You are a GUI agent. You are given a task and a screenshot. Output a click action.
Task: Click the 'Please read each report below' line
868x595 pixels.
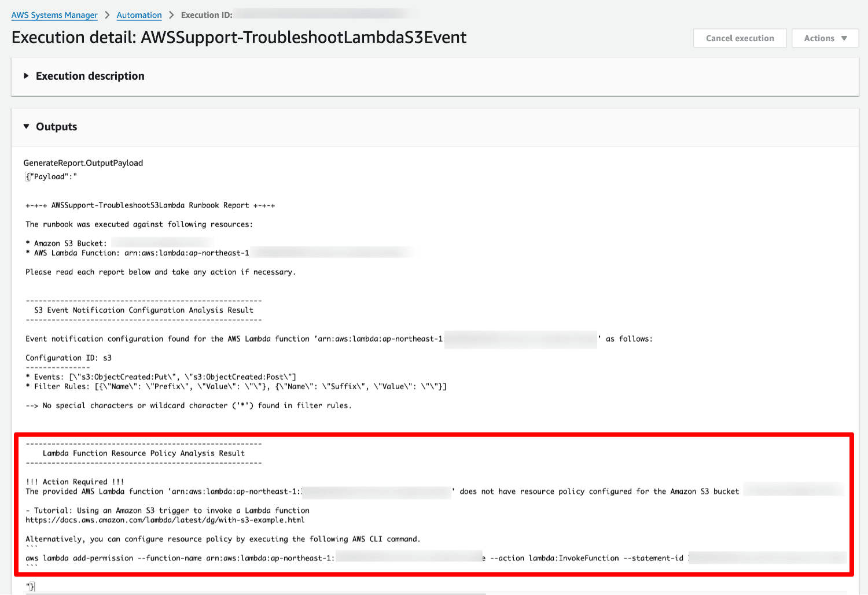[160, 272]
